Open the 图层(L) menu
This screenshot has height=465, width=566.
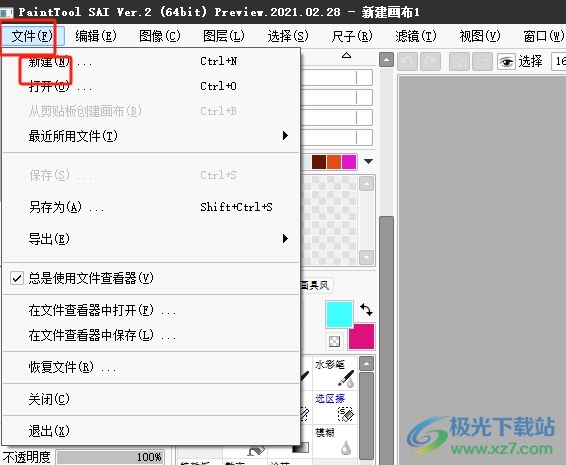pos(224,36)
